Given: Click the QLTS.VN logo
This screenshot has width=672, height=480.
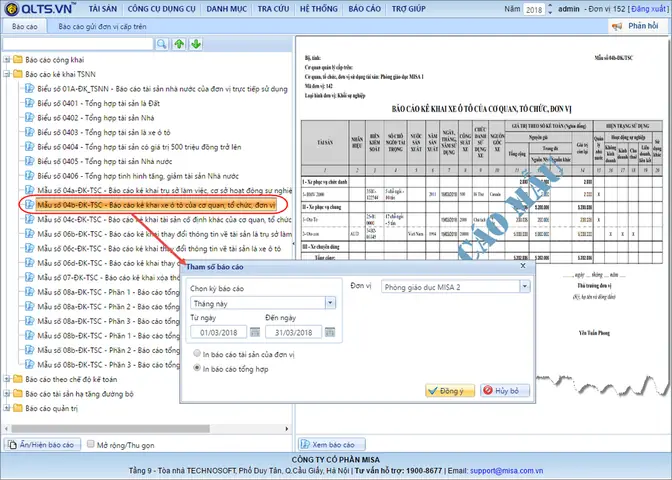Looking at the screenshot, I should click(38, 9).
